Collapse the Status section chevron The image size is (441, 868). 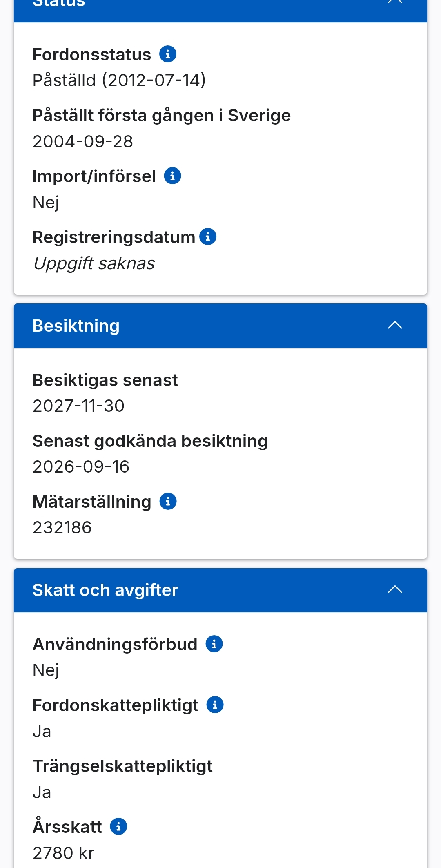[395, 2]
